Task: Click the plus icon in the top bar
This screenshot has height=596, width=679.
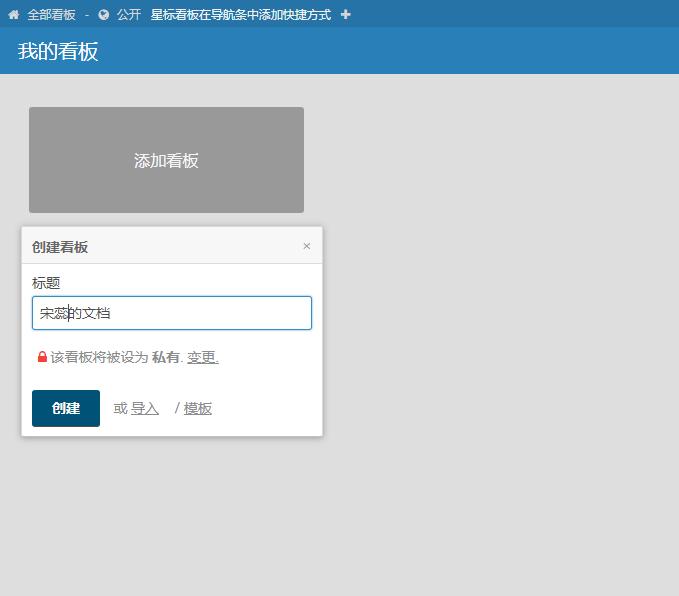Action: [x=345, y=15]
